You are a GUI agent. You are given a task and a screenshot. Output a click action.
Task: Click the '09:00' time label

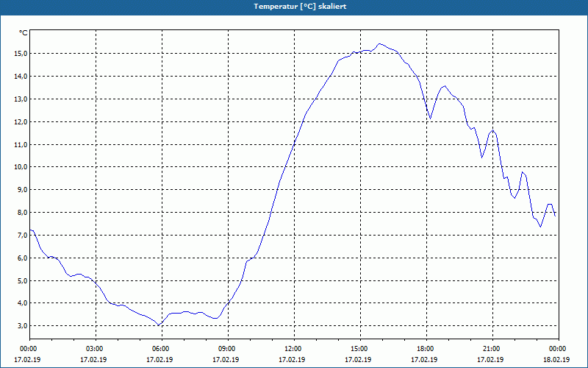[x=228, y=349]
